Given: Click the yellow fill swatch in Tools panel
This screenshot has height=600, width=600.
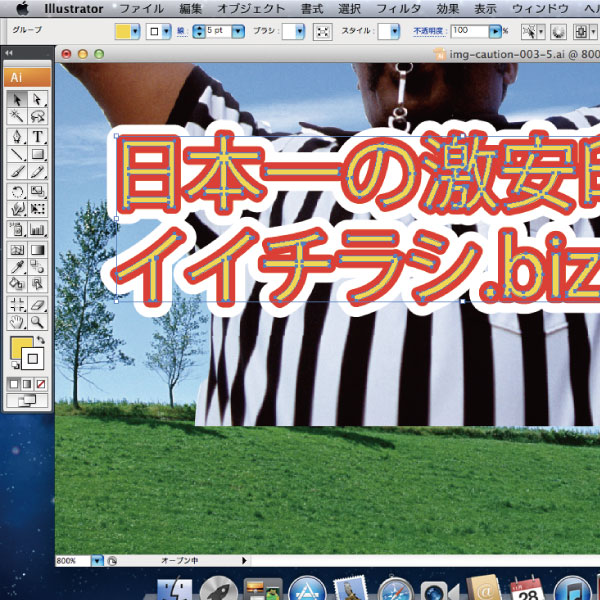Looking at the screenshot, I should 18,344.
